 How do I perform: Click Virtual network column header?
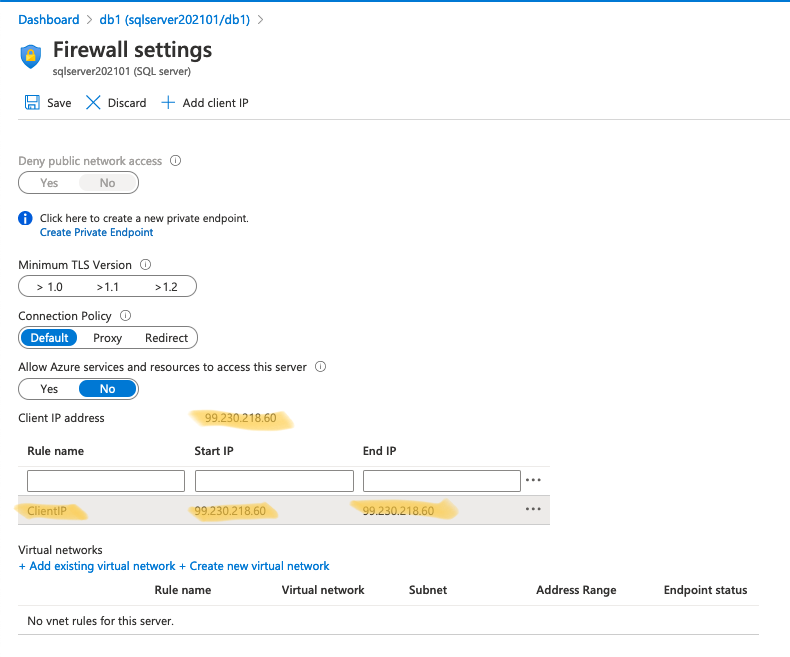point(322,590)
